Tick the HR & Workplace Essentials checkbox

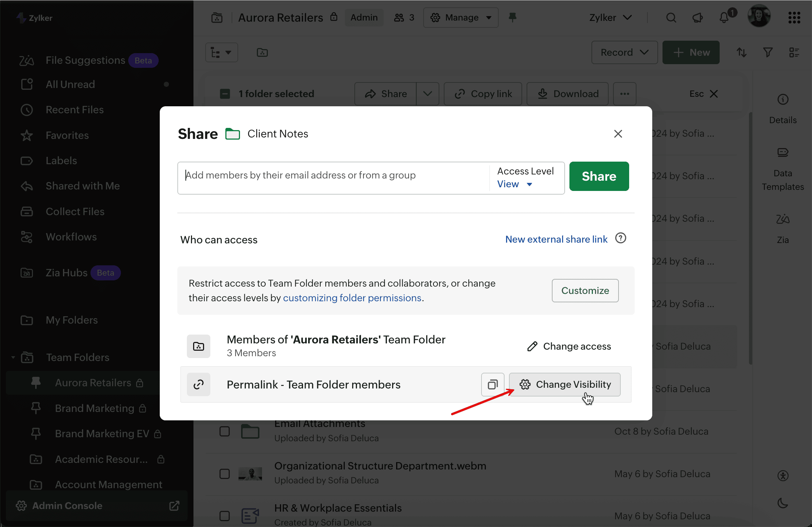(225, 516)
